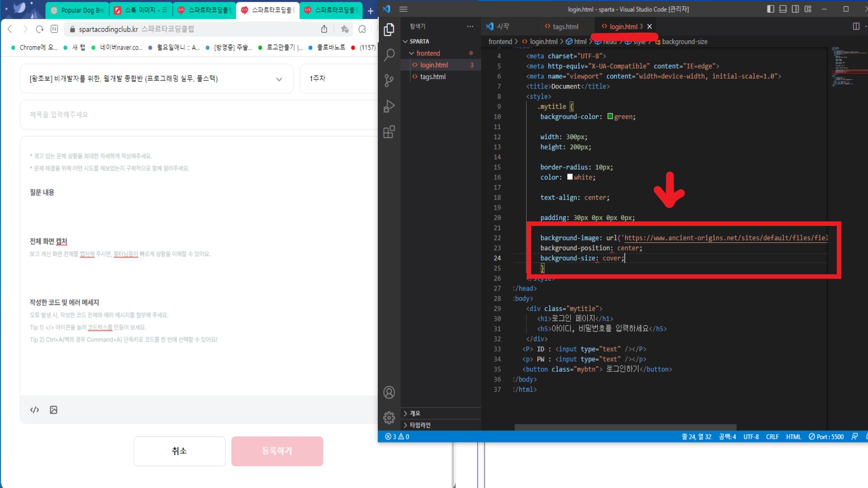Open the 네이버 naver.co bookmark

click(x=117, y=47)
